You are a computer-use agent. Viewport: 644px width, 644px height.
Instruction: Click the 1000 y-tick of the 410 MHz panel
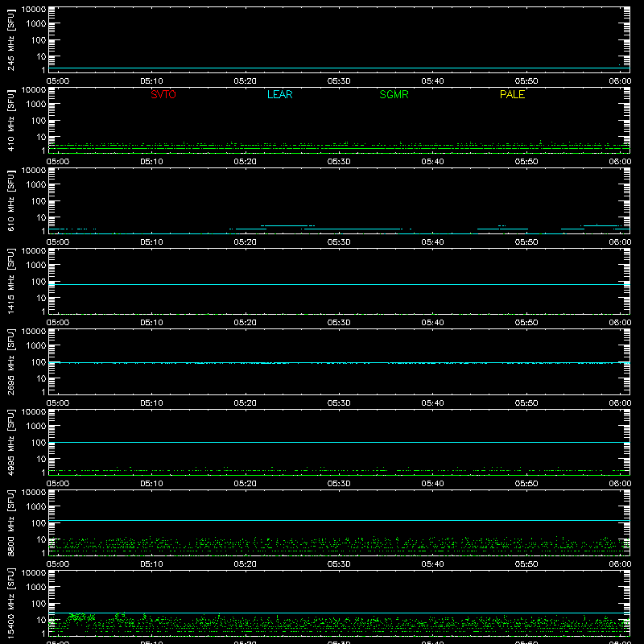click(36, 105)
